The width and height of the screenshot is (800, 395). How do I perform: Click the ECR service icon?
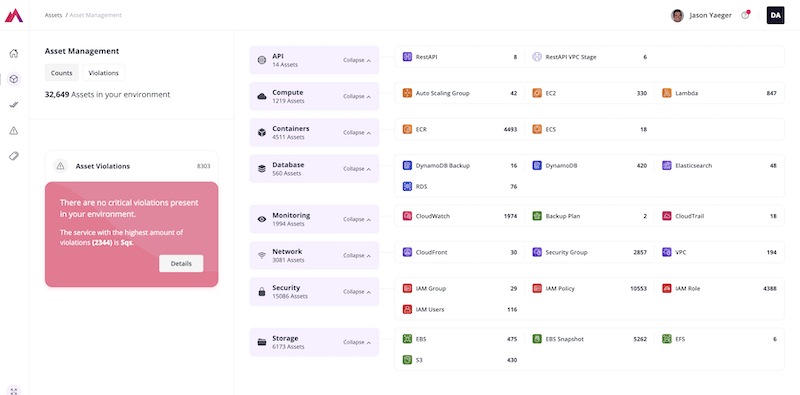pos(407,130)
